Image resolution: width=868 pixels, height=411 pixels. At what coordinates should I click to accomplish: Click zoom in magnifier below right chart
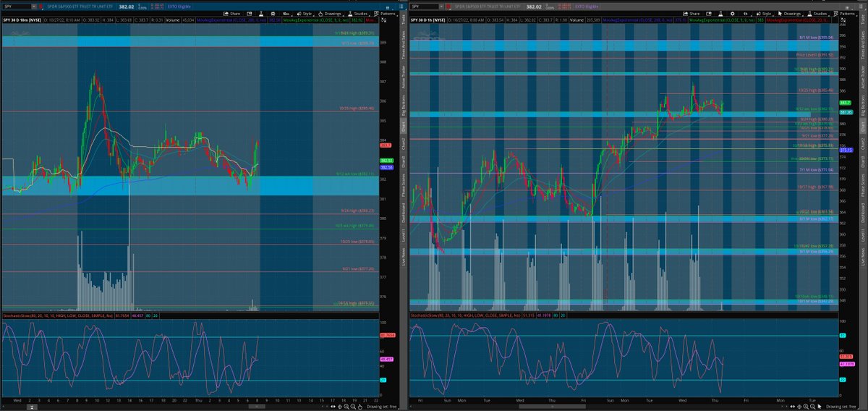pyautogui.click(x=806, y=407)
